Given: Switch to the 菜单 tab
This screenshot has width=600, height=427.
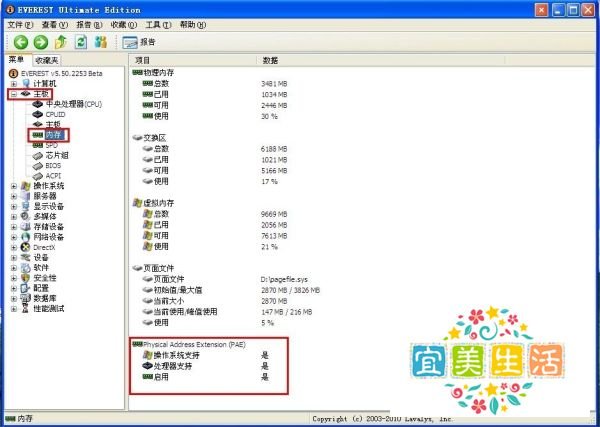Looking at the screenshot, I should click(16, 59).
